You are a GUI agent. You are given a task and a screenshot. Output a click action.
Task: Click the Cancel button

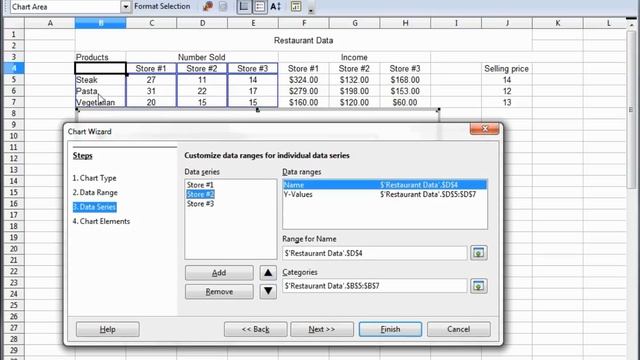(x=458, y=329)
